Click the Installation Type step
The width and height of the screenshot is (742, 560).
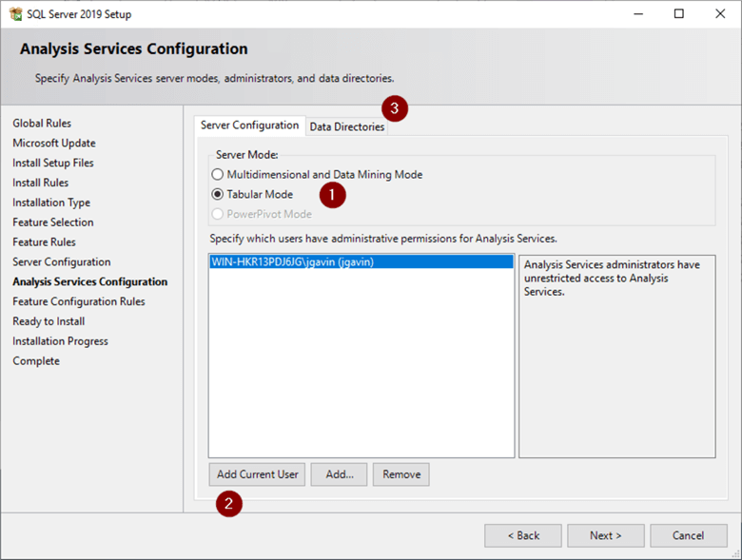51,203
